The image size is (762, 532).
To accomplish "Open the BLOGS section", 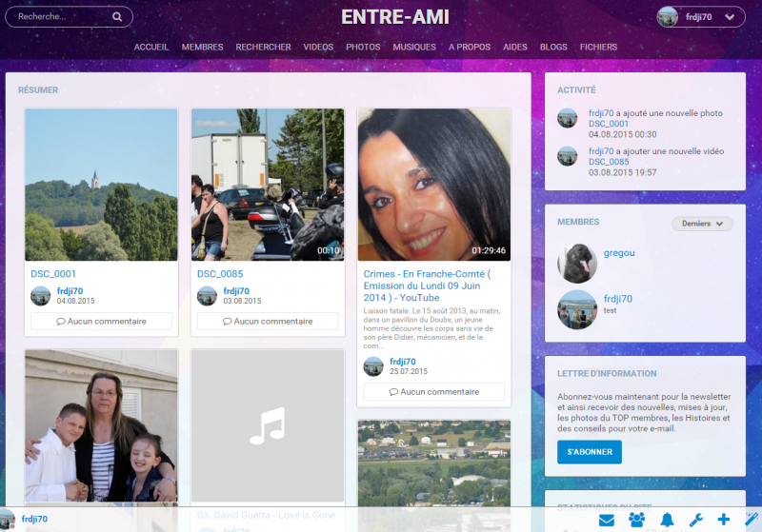I will tap(553, 47).
